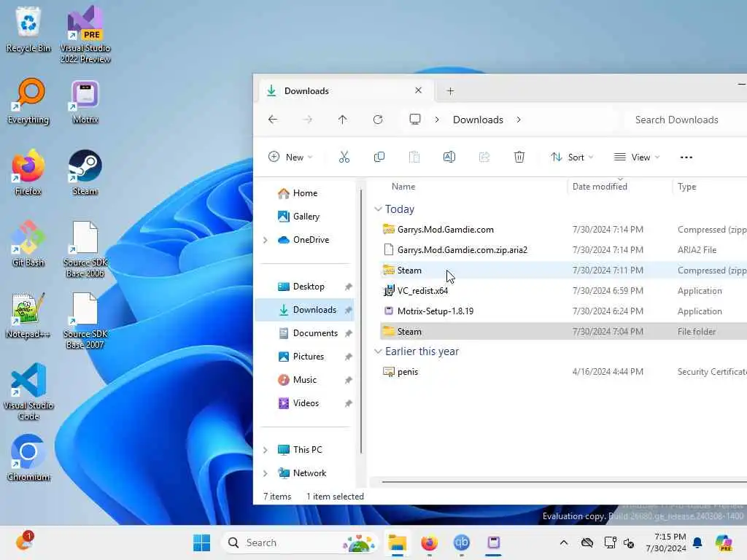Expand OneDrive in navigation pane
Screen dimensions: 747x560
pyautogui.click(x=266, y=240)
